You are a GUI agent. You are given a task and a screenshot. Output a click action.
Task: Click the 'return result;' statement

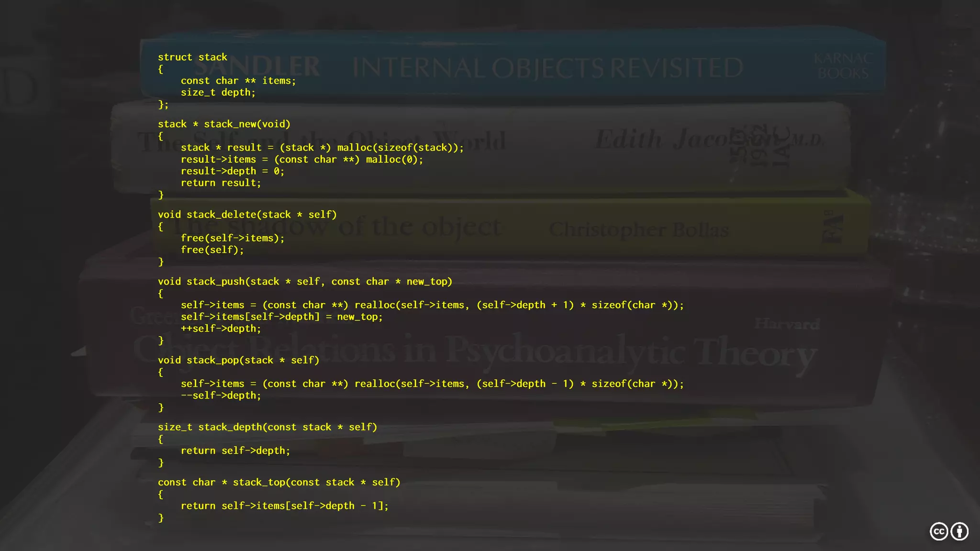point(221,183)
